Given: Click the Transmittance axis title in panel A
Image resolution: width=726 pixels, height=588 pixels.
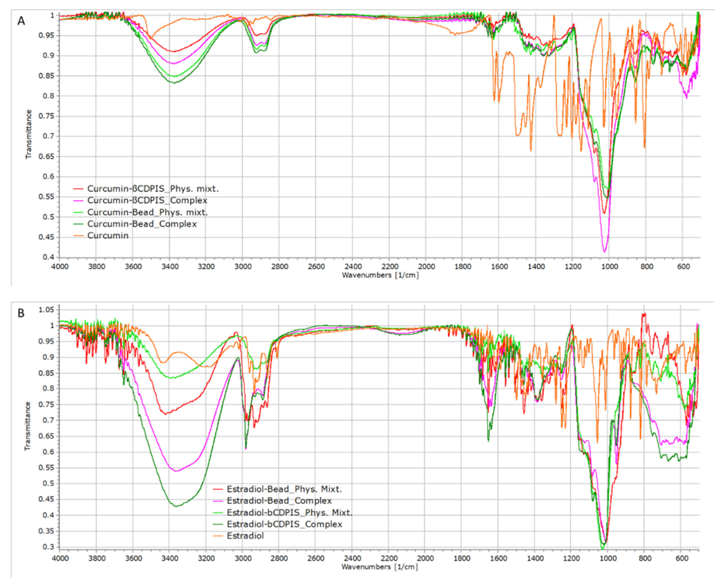Looking at the screenshot, I should tap(29, 134).
